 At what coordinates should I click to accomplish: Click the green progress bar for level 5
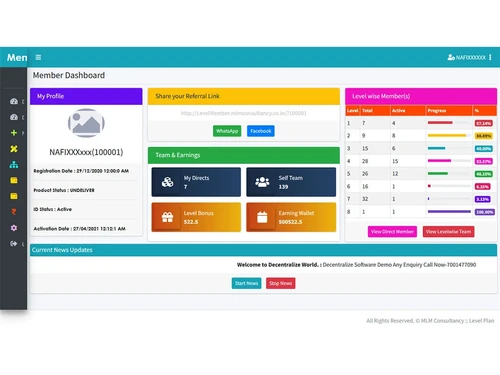click(438, 173)
